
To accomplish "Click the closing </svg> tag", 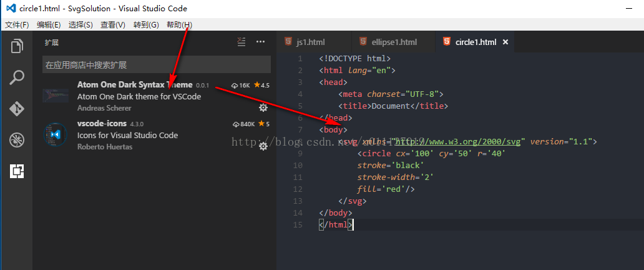I will (x=353, y=201).
